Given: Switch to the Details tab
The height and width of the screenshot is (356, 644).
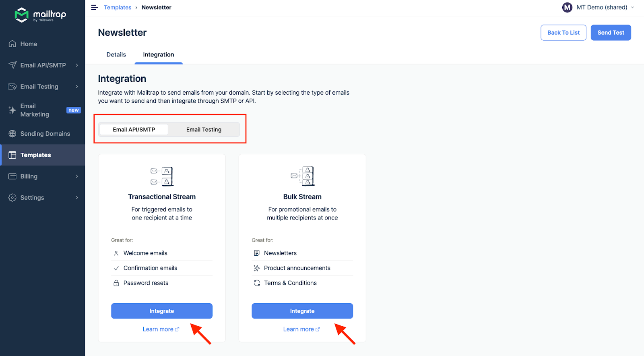Looking at the screenshot, I should pyautogui.click(x=116, y=54).
